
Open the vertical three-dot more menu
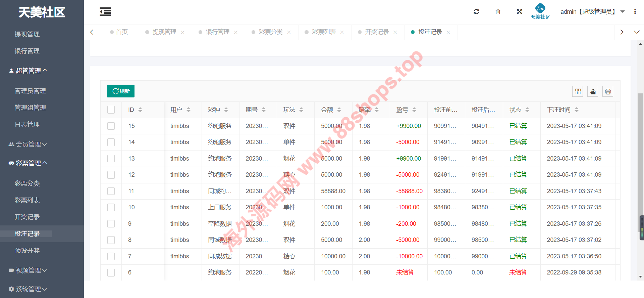coord(635,12)
